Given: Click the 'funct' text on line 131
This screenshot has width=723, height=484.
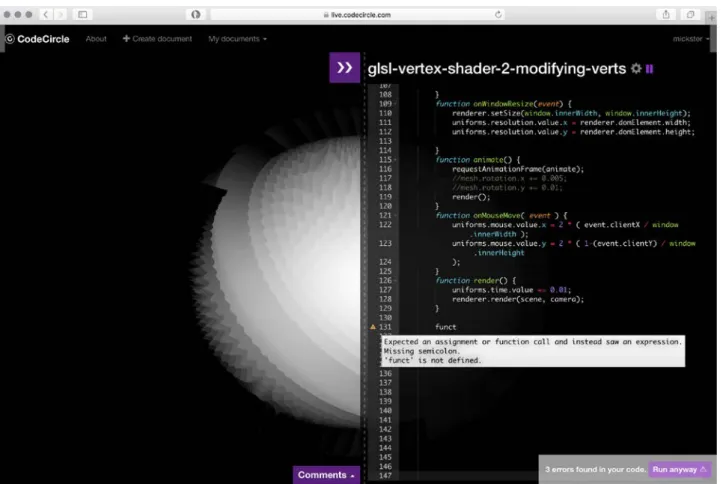Looking at the screenshot, I should pos(445,327).
